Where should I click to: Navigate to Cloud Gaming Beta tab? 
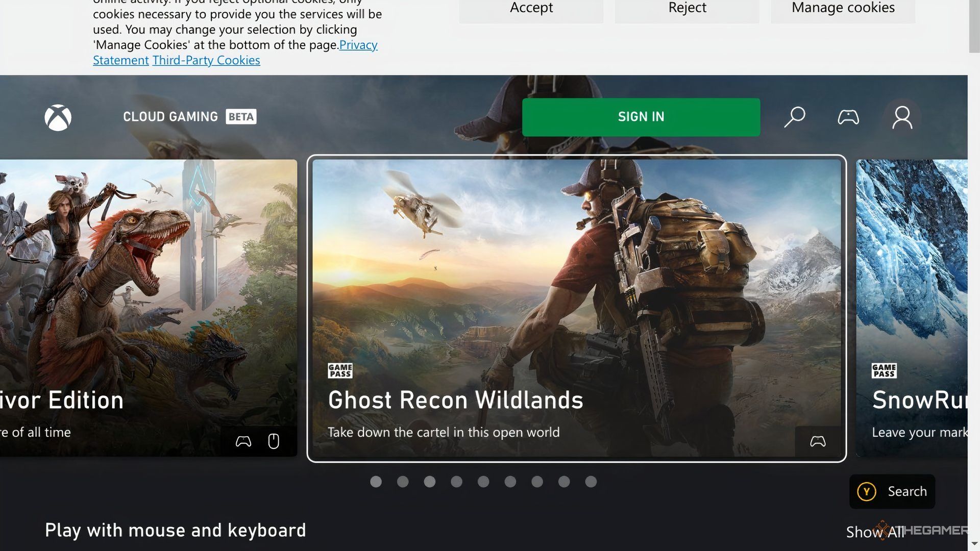pyautogui.click(x=188, y=116)
